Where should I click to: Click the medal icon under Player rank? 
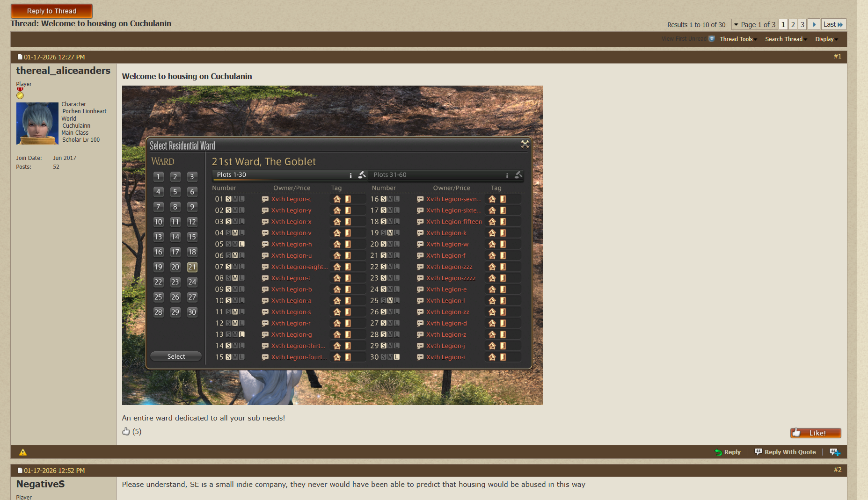20,94
